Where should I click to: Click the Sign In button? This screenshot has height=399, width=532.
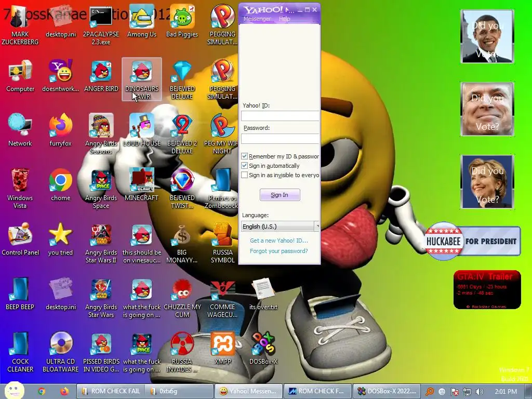[x=280, y=195]
